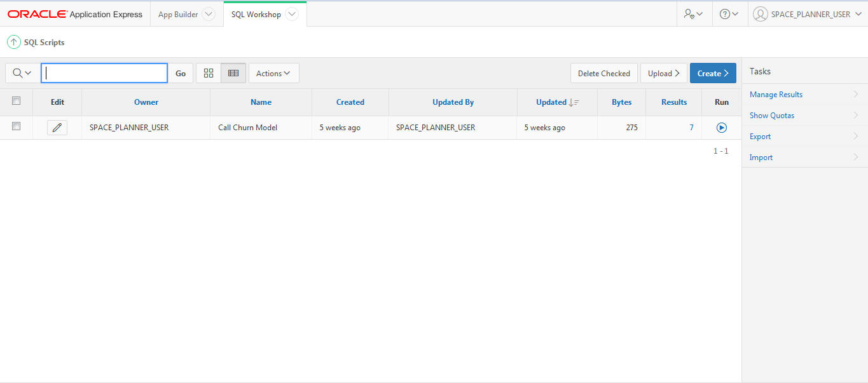Switch to icon grid view

(209, 73)
